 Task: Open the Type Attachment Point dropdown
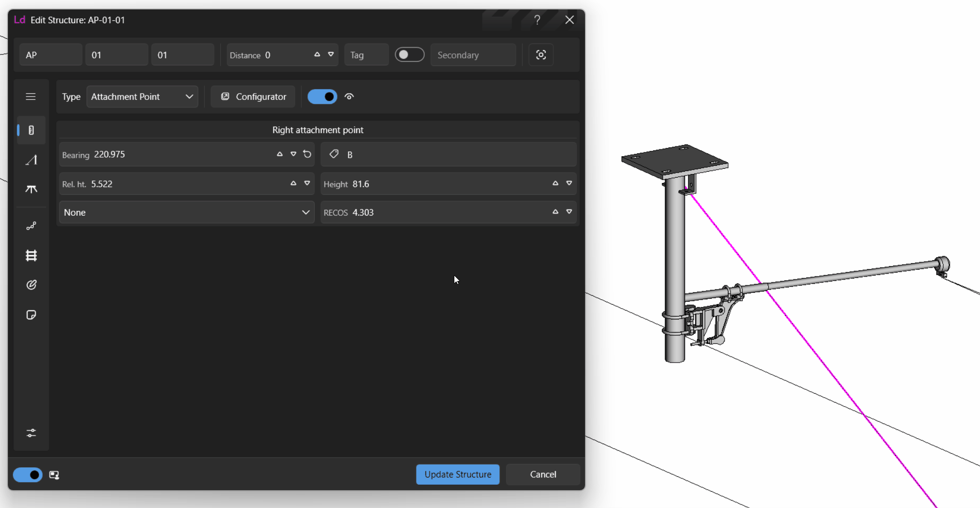coord(142,96)
